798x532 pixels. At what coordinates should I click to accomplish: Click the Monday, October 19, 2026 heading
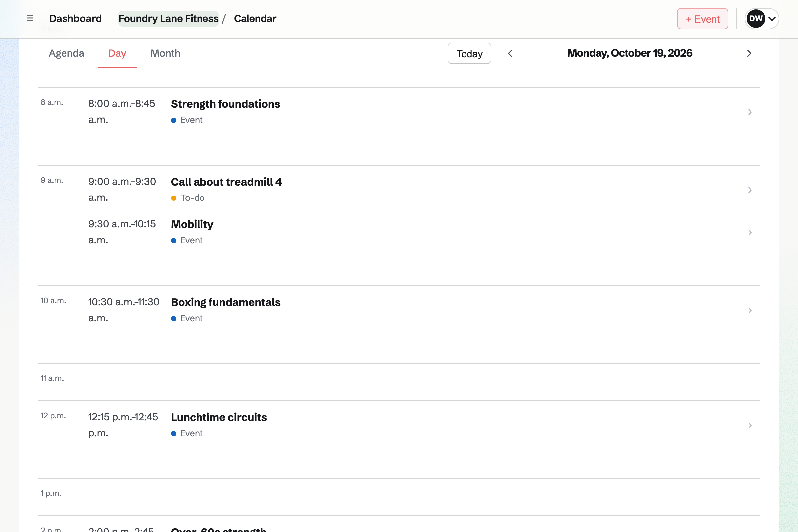pos(630,53)
